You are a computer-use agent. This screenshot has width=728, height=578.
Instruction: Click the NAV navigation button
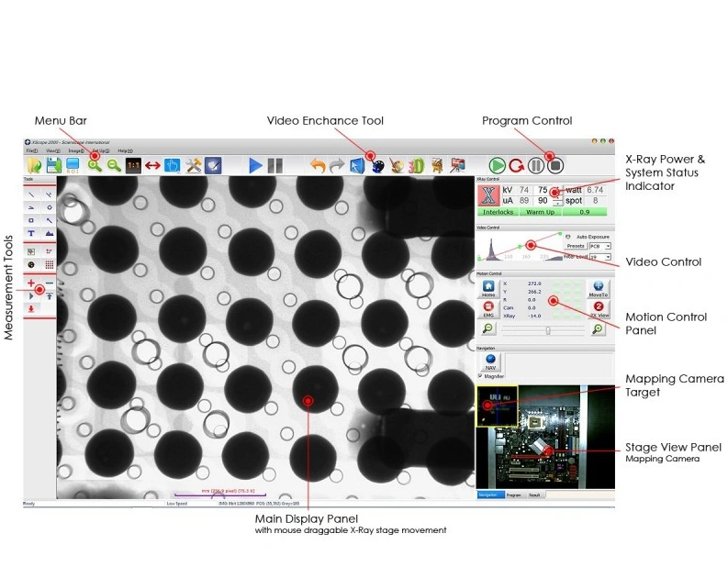coord(490,361)
